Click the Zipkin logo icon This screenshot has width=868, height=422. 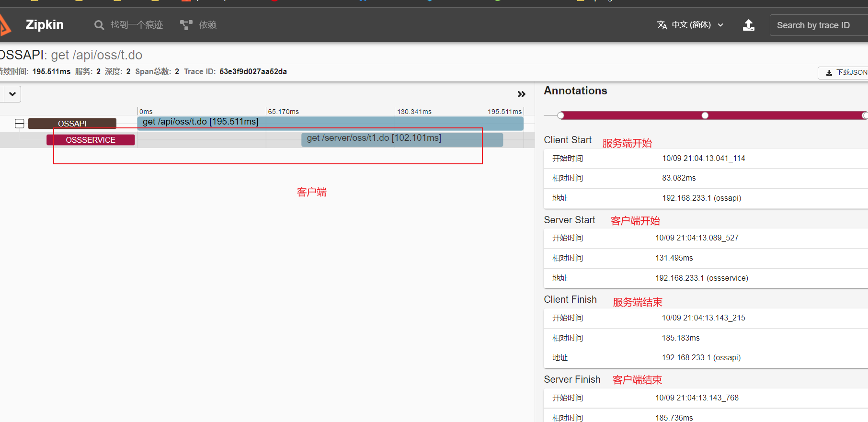click(x=5, y=25)
